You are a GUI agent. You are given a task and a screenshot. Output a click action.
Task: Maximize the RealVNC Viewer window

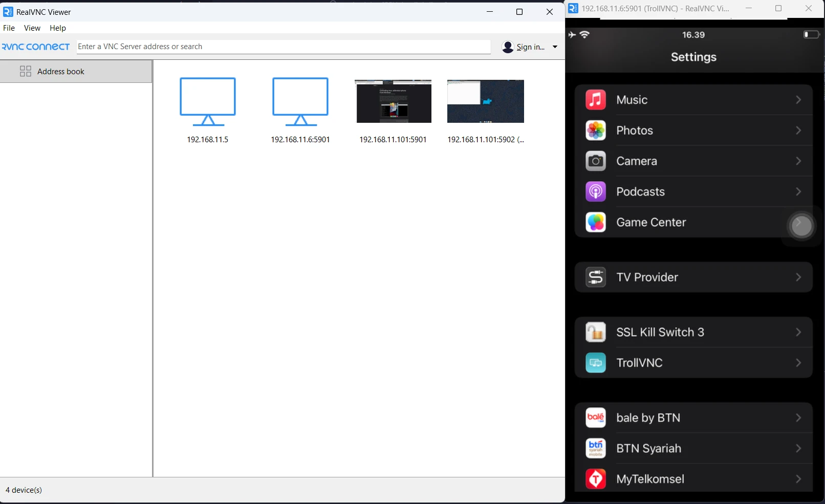click(519, 12)
